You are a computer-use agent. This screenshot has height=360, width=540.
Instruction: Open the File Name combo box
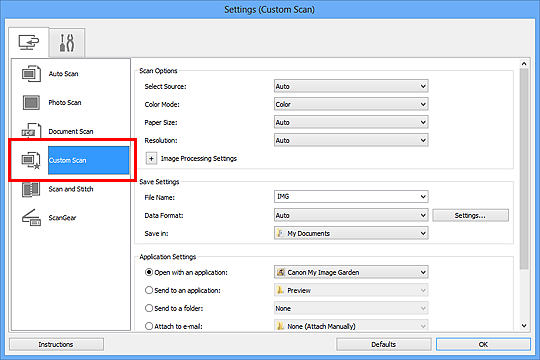coord(423,197)
